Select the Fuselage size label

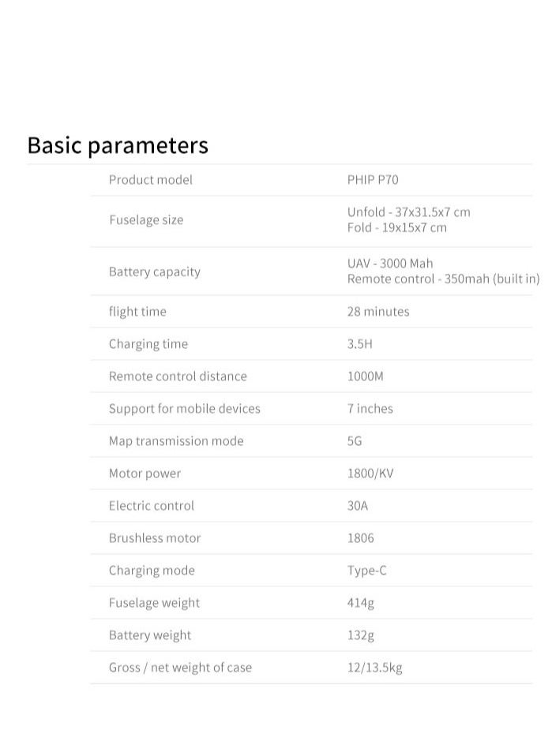tap(146, 220)
